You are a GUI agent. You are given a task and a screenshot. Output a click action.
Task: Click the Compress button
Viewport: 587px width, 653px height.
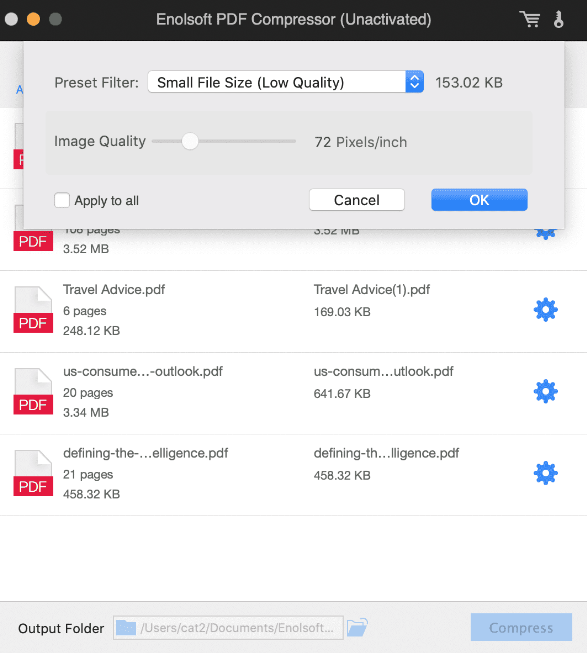click(x=521, y=627)
